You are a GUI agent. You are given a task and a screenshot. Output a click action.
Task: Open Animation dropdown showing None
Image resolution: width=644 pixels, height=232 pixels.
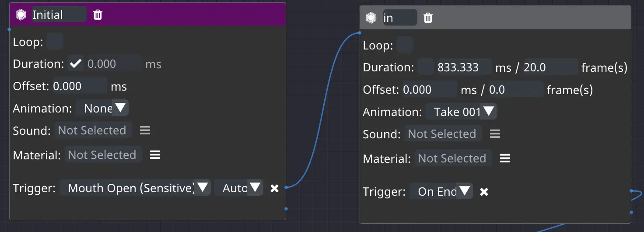point(102,108)
